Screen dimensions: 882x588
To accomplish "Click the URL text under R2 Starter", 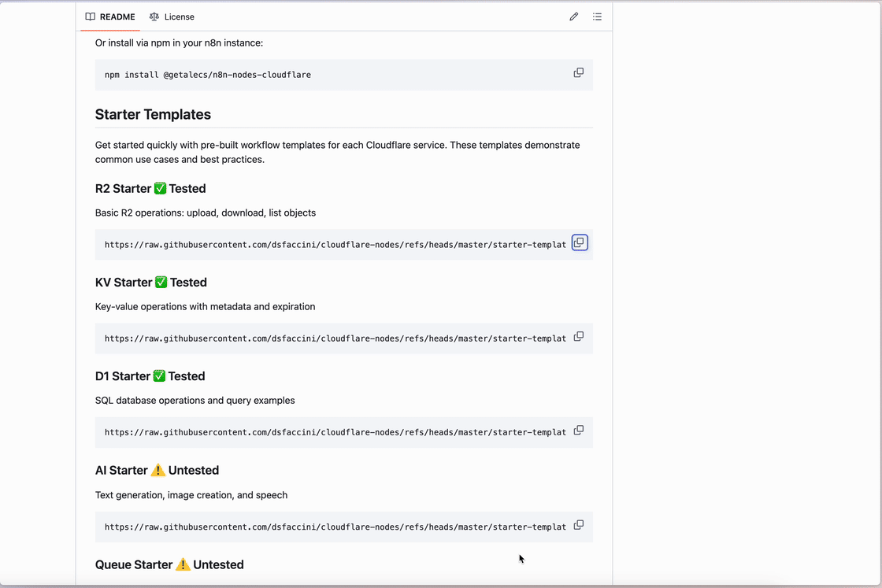I will pos(335,245).
